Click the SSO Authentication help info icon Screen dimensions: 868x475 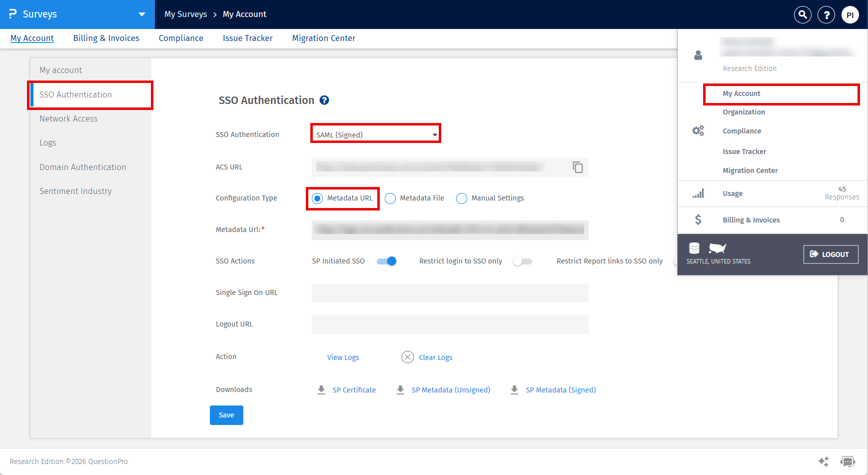point(324,100)
